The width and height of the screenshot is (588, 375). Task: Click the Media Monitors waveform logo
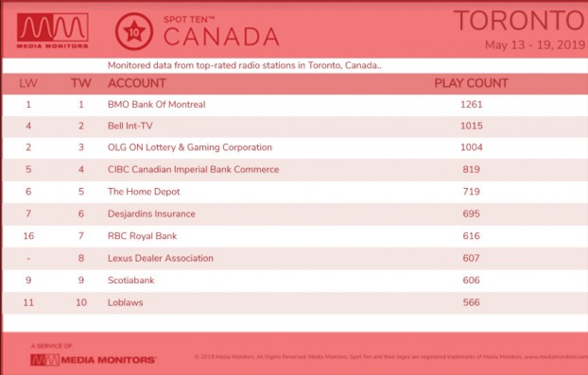pos(53,31)
